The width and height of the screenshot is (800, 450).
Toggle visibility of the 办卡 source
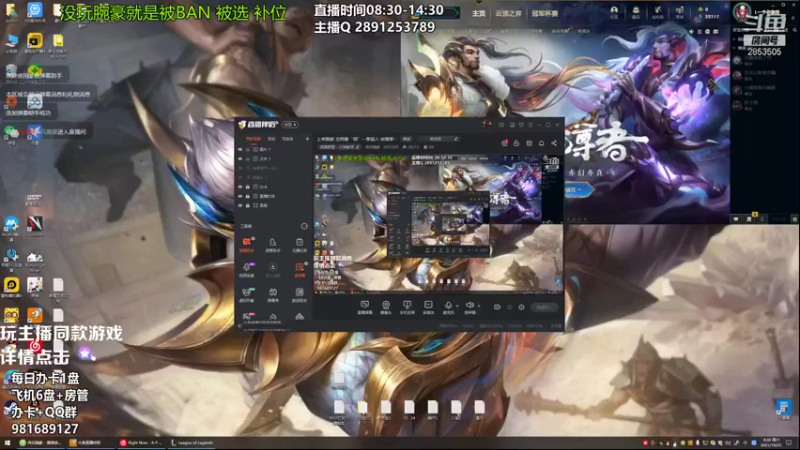[x=240, y=187]
